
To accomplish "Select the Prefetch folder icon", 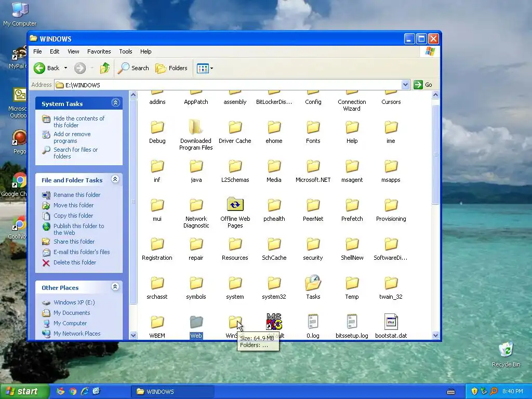I will point(352,205).
